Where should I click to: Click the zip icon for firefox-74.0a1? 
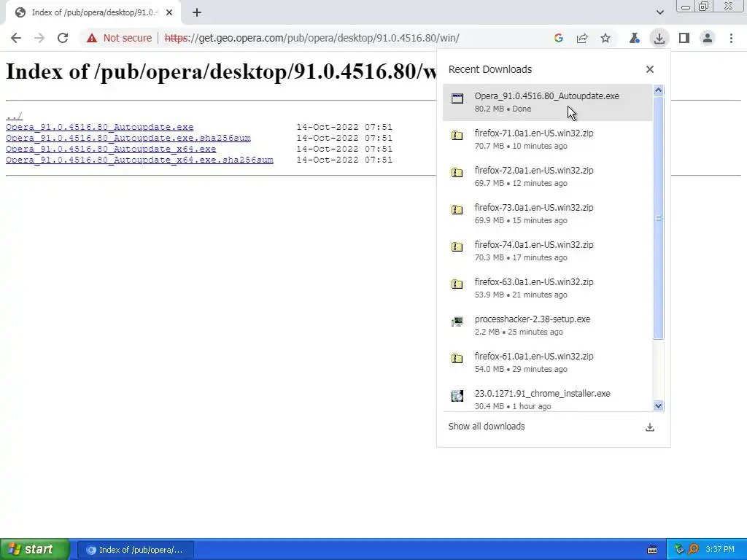[457, 246]
